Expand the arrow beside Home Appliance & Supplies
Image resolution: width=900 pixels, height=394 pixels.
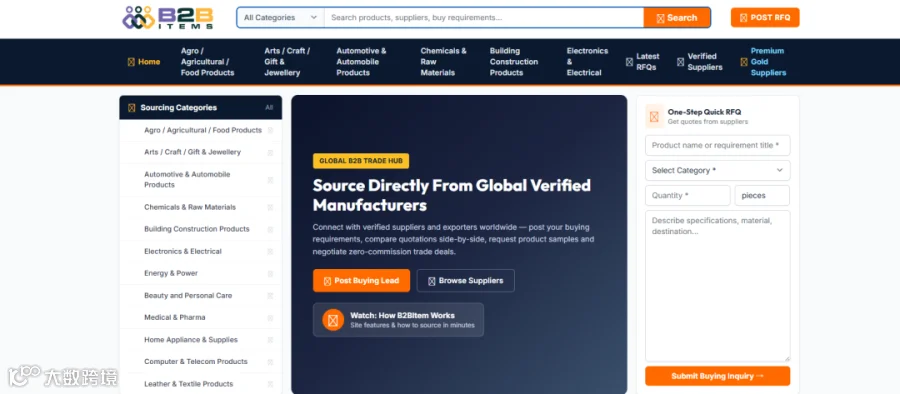click(270, 340)
